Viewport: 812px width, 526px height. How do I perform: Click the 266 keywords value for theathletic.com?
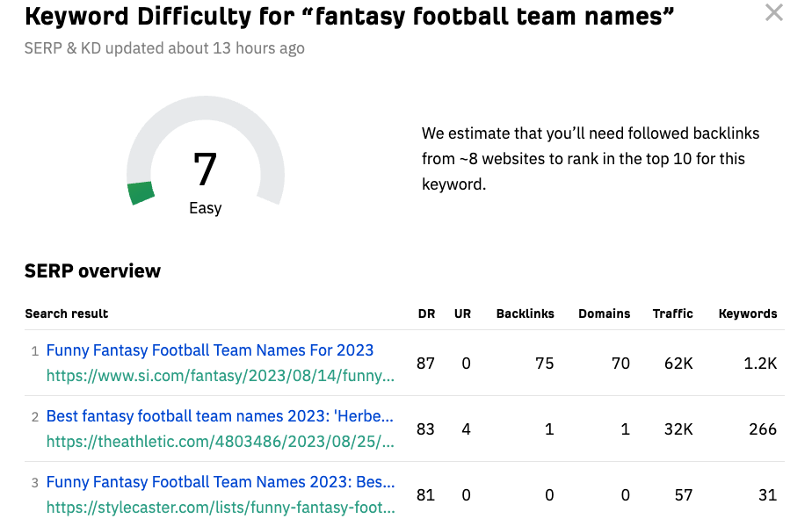762,429
